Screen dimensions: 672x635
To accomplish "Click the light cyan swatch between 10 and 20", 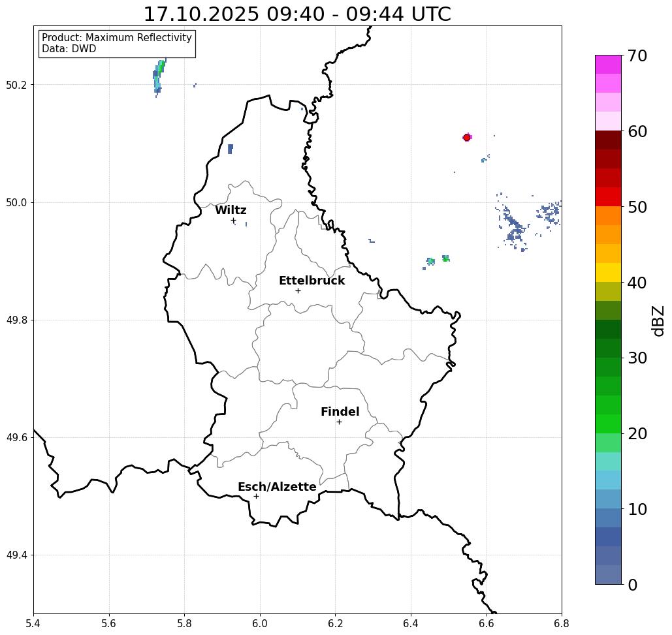I will tap(608, 461).
